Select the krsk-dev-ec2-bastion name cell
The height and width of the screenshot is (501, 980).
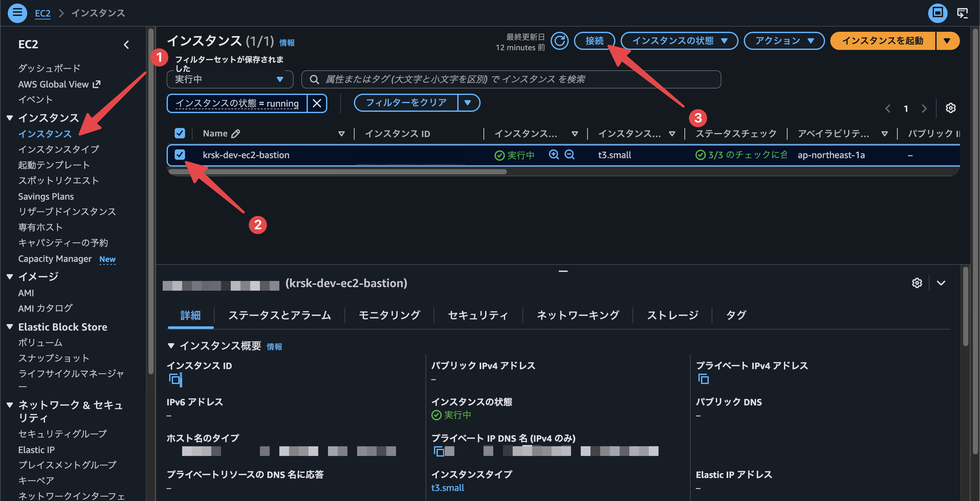[246, 155]
